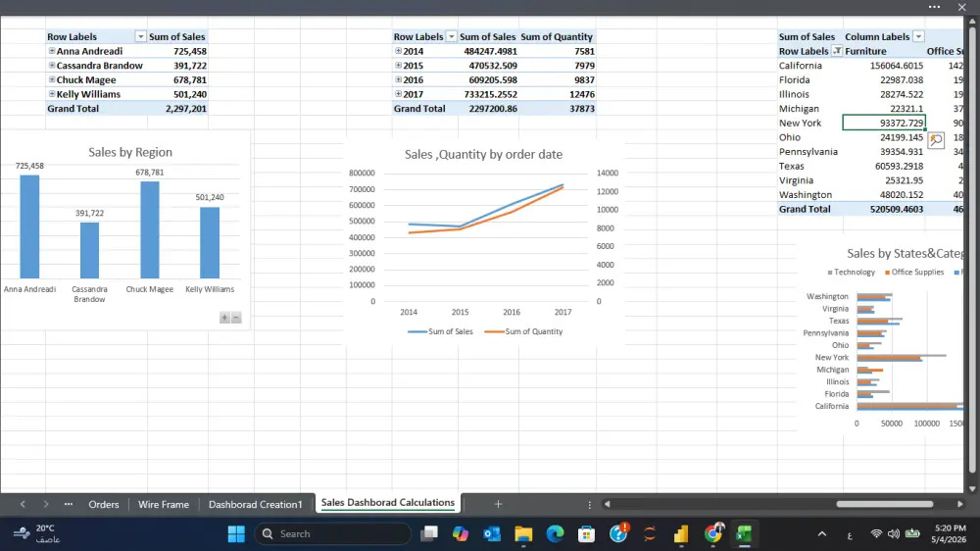
Task: Click plus expand button on Sales by Region chart
Action: tap(224, 318)
